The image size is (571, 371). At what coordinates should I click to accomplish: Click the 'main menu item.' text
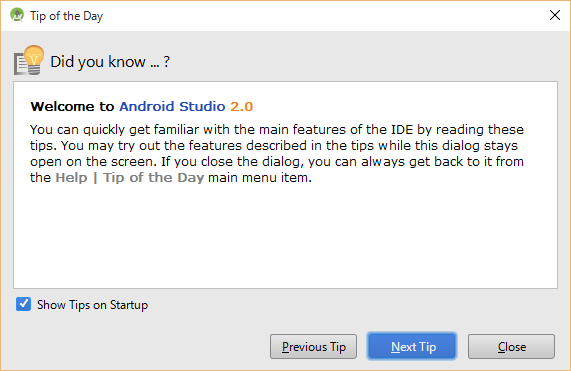(x=260, y=177)
